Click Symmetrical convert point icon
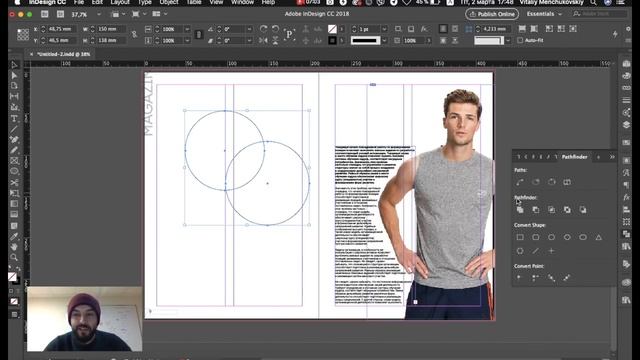Screen dimensions: 640x360 (567, 278)
